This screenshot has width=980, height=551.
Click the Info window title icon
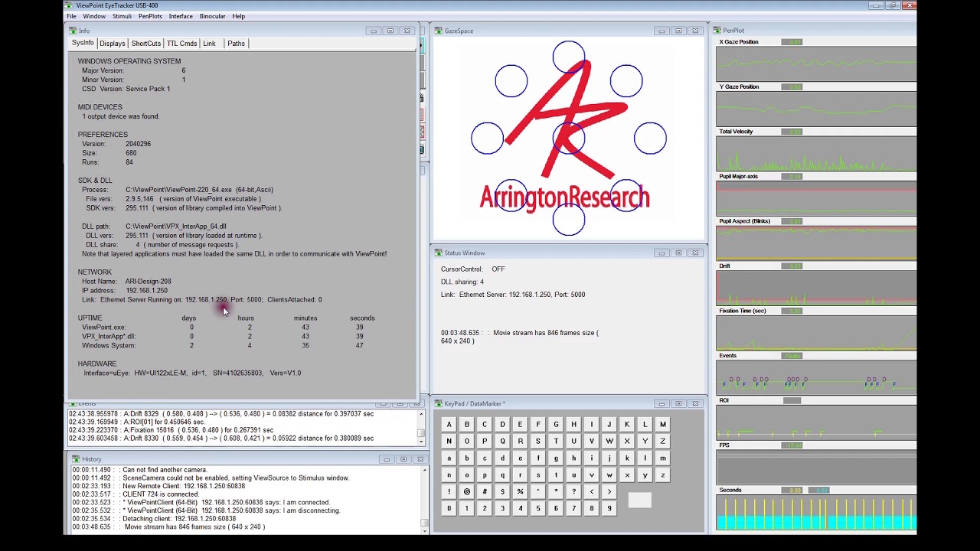coord(73,31)
